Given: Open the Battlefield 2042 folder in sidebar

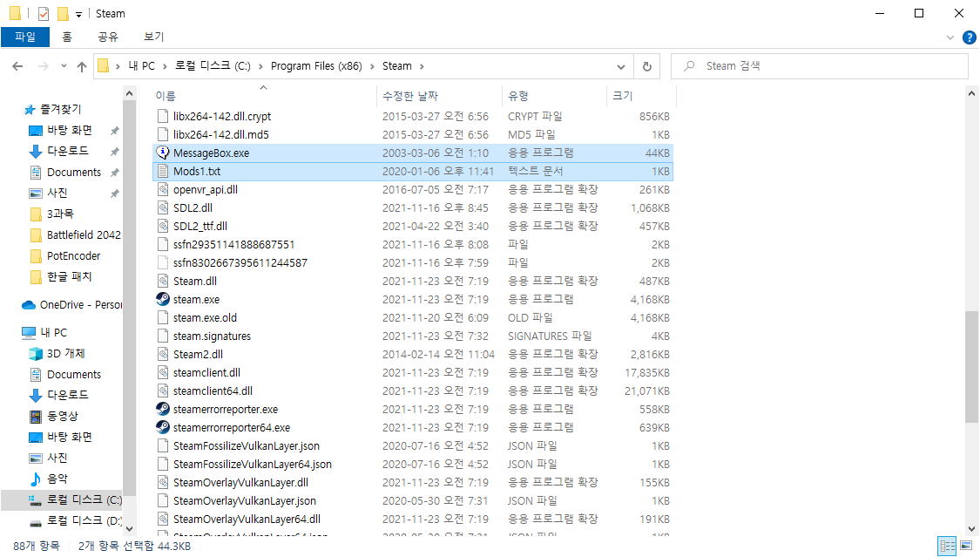Looking at the screenshot, I should (x=84, y=234).
